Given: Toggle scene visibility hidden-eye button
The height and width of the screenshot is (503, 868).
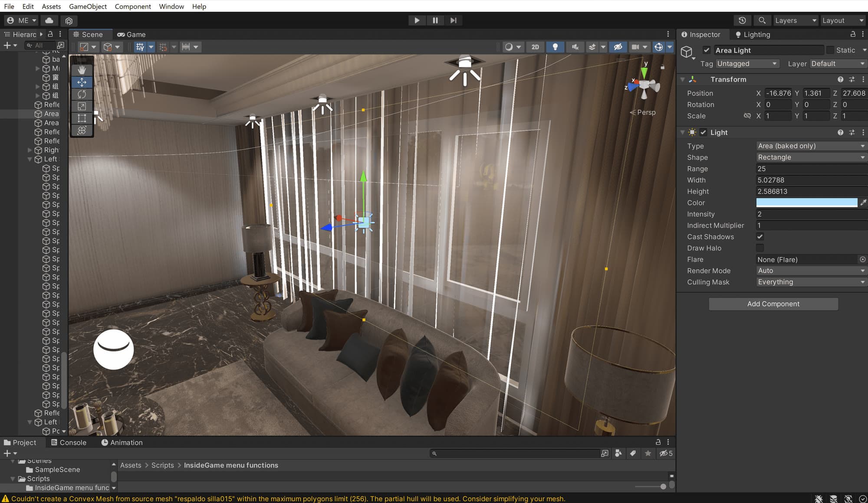Looking at the screenshot, I should point(618,47).
